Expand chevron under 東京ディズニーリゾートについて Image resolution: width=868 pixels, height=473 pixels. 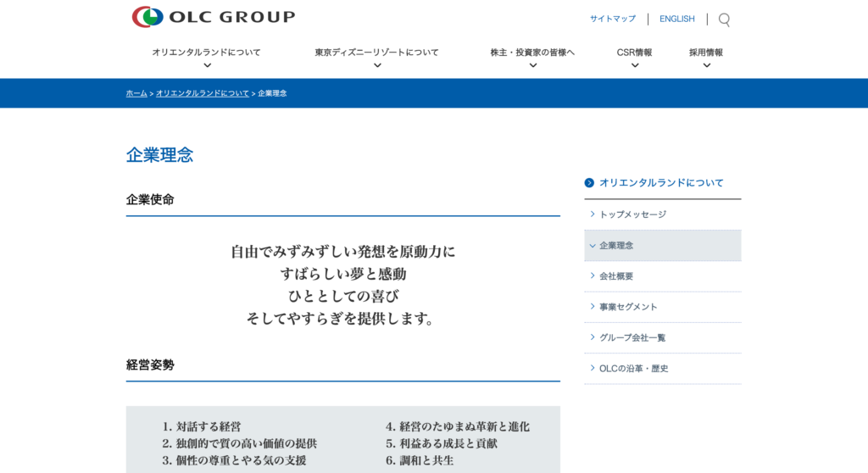click(x=377, y=65)
